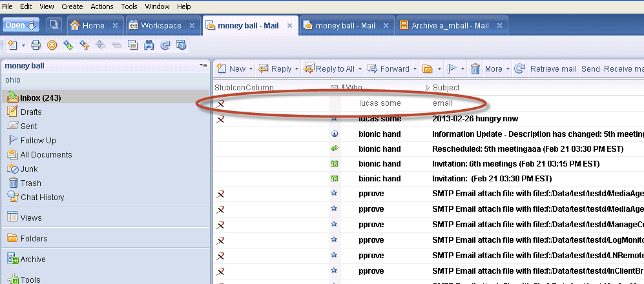644x284 pixels.
Task: Open the money ball panel menu arrow
Action: point(203,65)
